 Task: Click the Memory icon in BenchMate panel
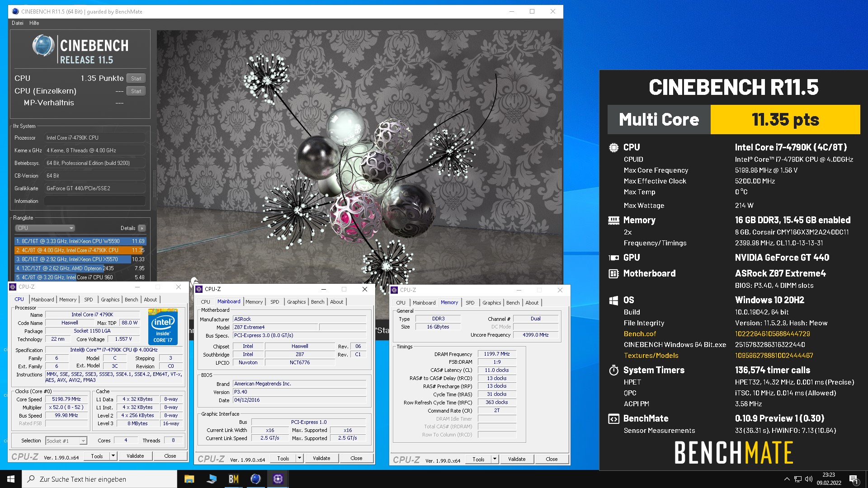click(613, 220)
